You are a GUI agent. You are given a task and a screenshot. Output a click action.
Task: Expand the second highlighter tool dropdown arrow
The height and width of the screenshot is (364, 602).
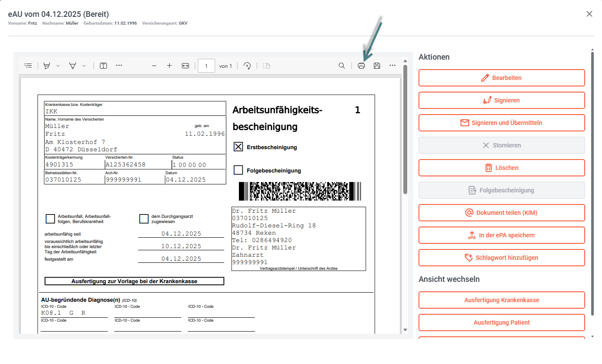pyautogui.click(x=84, y=66)
